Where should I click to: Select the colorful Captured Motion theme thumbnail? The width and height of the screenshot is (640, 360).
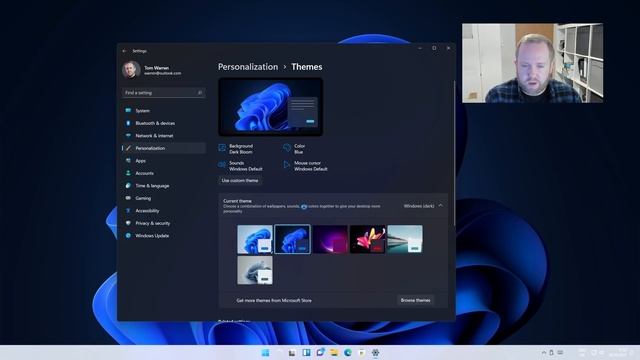[367, 239]
